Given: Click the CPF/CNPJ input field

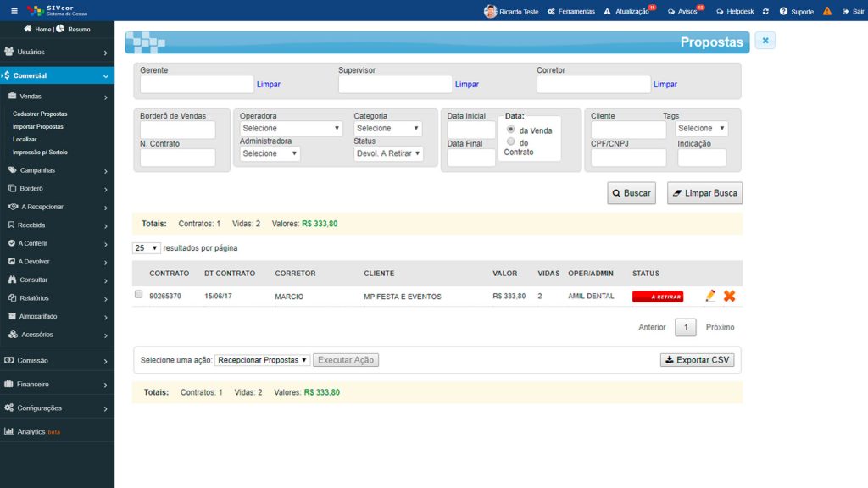Looking at the screenshot, I should (x=628, y=158).
